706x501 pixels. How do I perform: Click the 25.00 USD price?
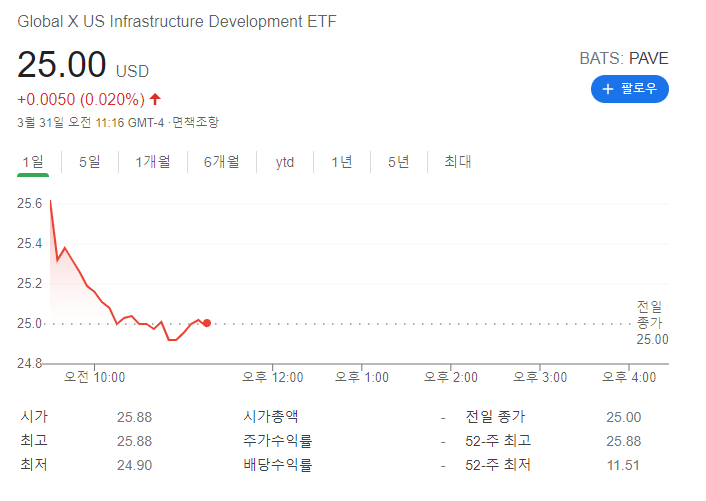[x=83, y=64]
